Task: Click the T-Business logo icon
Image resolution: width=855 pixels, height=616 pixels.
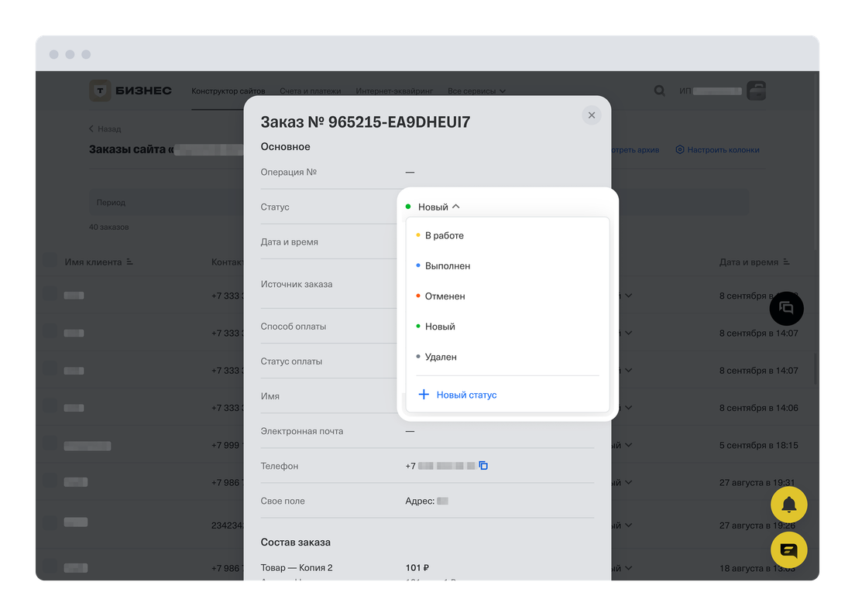Action: [101, 91]
